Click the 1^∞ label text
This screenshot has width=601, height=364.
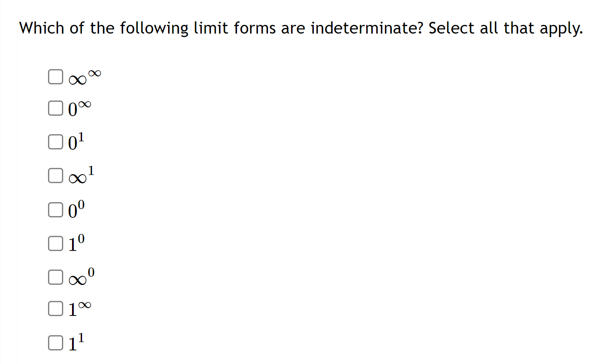[x=79, y=309]
